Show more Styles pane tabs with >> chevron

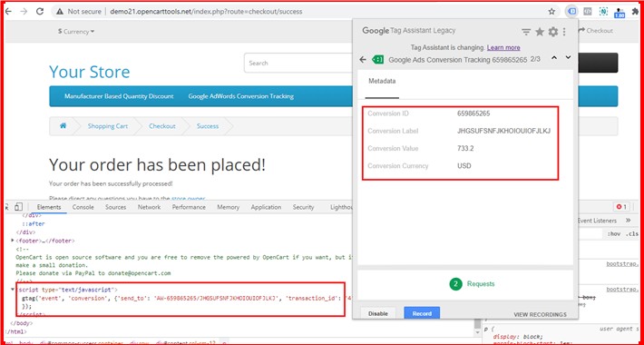click(x=628, y=221)
